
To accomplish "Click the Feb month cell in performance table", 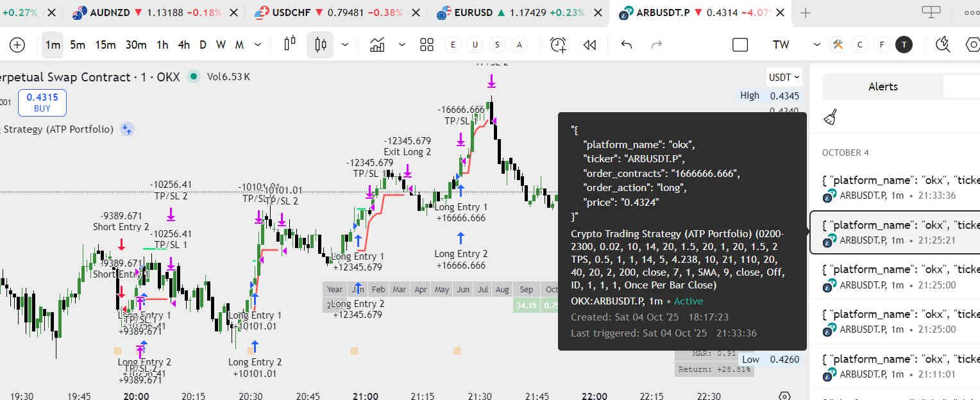I will point(378,290).
